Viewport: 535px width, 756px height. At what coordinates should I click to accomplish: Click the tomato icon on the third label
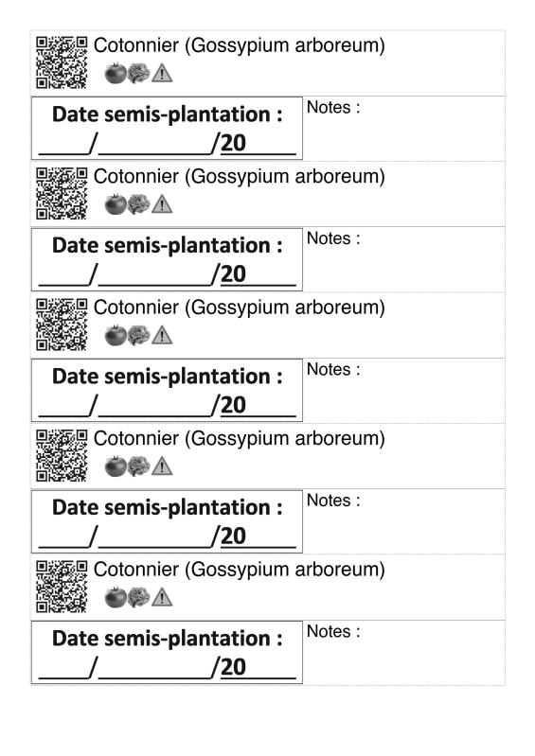click(116, 335)
